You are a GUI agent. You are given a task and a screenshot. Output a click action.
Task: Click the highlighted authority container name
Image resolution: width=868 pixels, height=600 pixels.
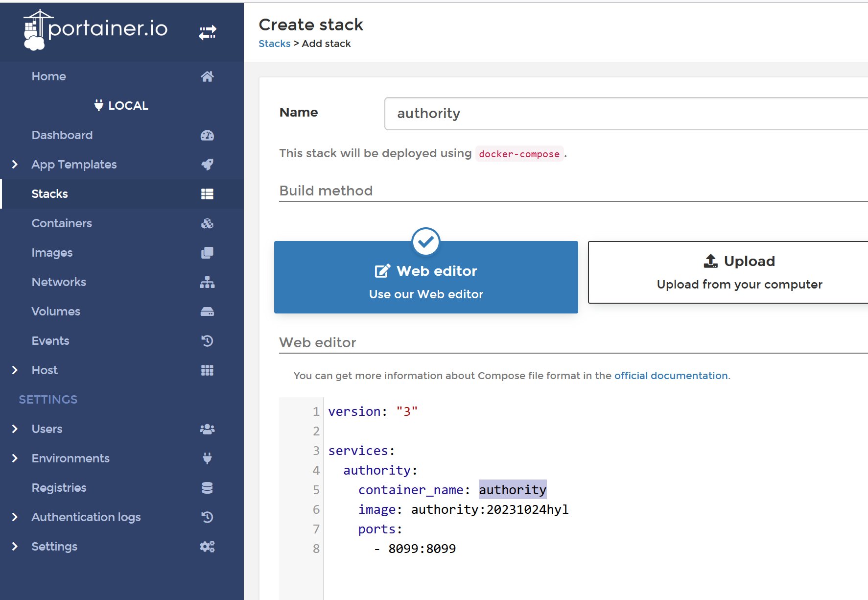tap(513, 490)
